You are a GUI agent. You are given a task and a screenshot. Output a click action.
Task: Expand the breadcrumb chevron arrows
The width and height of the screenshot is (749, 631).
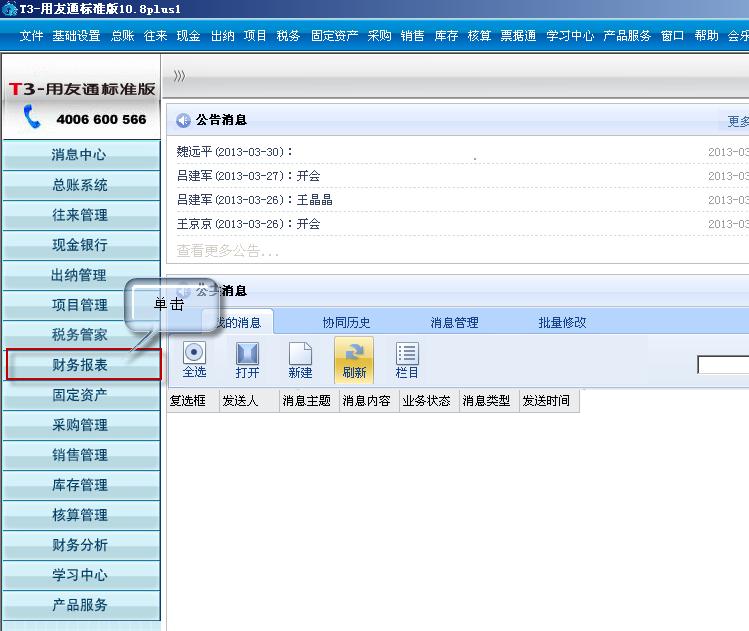[179, 76]
